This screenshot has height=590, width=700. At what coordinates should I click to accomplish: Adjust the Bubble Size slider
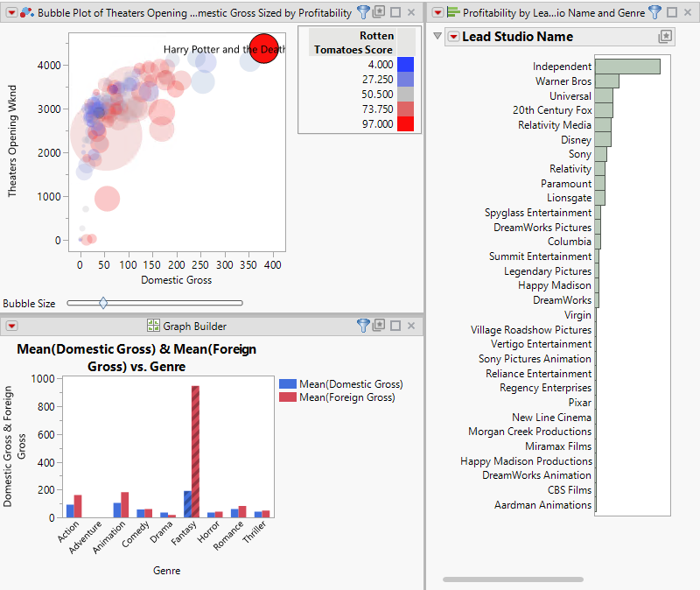click(x=103, y=303)
